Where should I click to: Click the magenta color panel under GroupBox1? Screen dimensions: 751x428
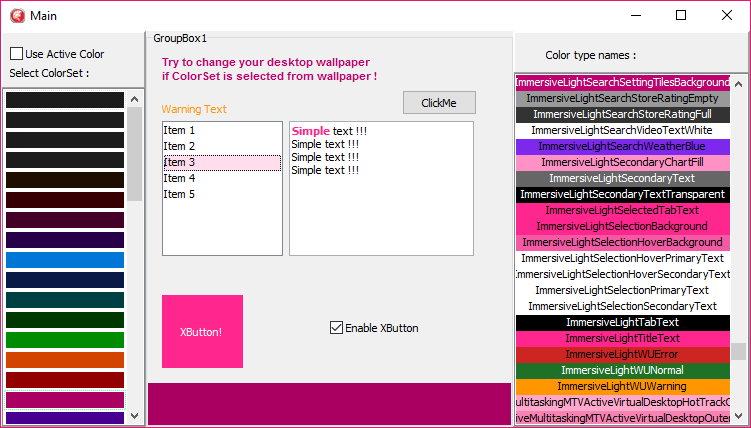pyautogui.click(x=330, y=404)
